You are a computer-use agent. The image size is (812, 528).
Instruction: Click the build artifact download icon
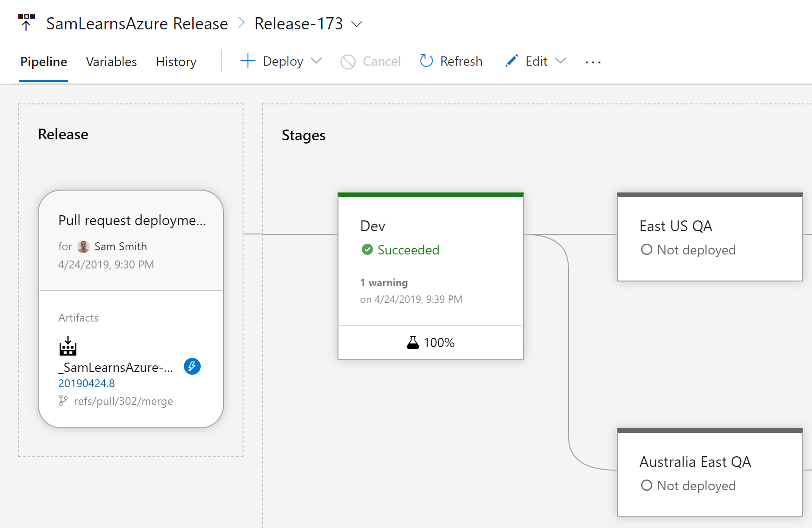pos(68,346)
